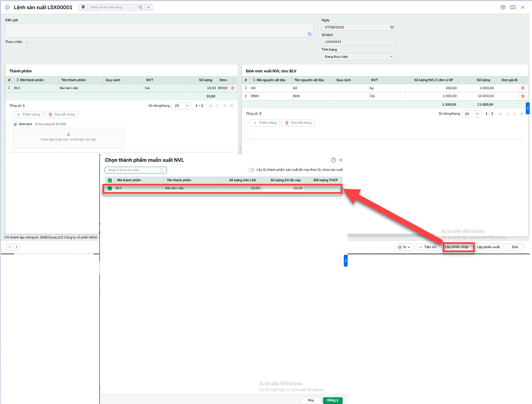This screenshot has height=404, width=532.
Task: Delete the Gỗ material row
Action: pyautogui.click(x=523, y=88)
